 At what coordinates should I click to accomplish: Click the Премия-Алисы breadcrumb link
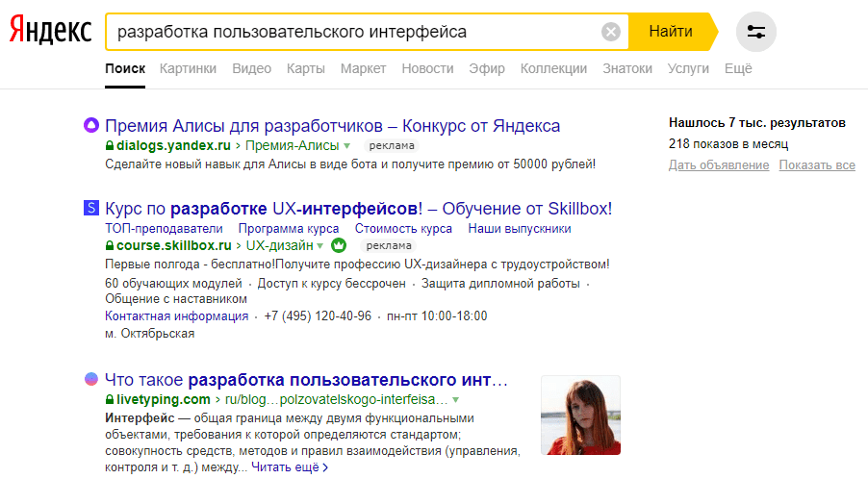(293, 145)
